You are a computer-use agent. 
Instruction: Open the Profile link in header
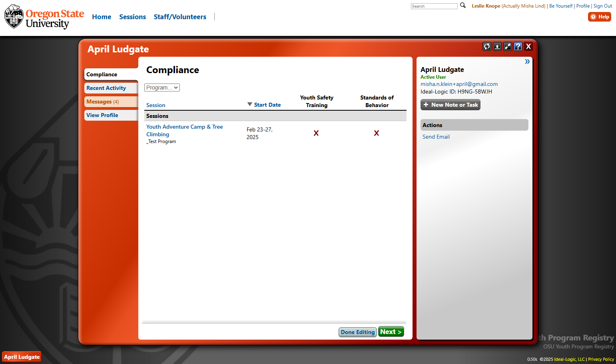tap(583, 6)
